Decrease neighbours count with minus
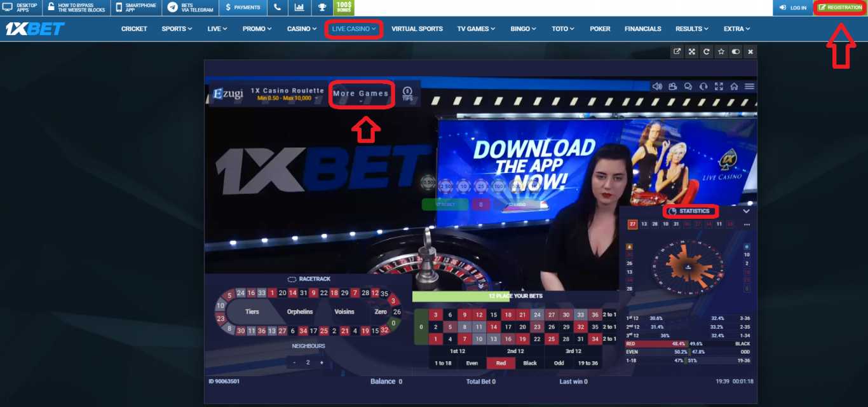 [x=294, y=362]
